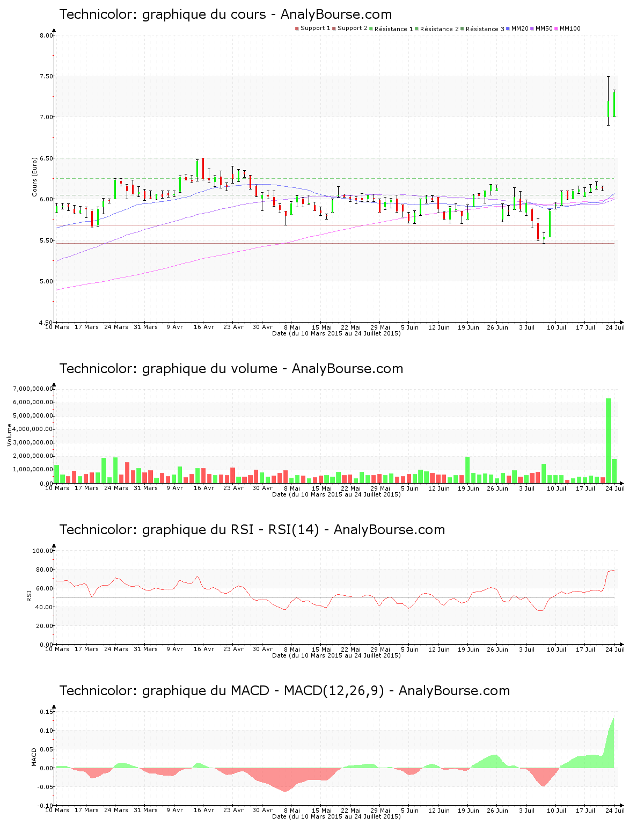Click the Résistance 1 legend marker

[371, 28]
